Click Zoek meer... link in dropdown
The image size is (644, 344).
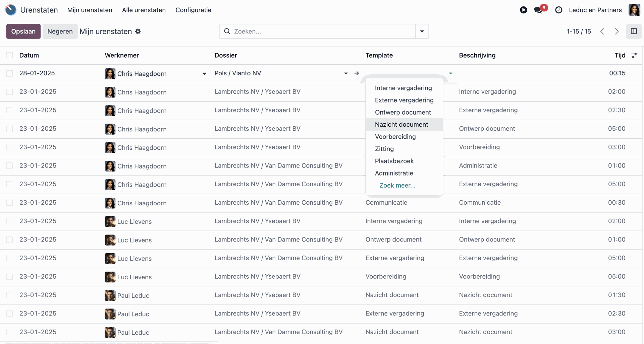pos(397,186)
